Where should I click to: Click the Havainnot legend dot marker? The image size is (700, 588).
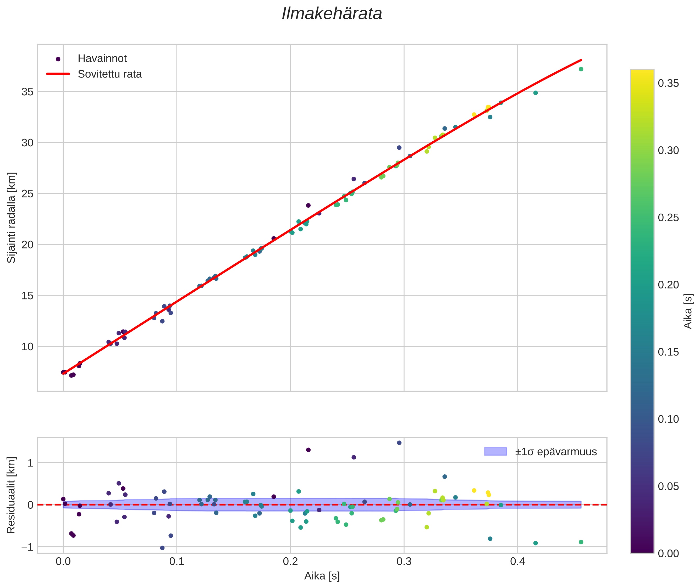tap(58, 59)
